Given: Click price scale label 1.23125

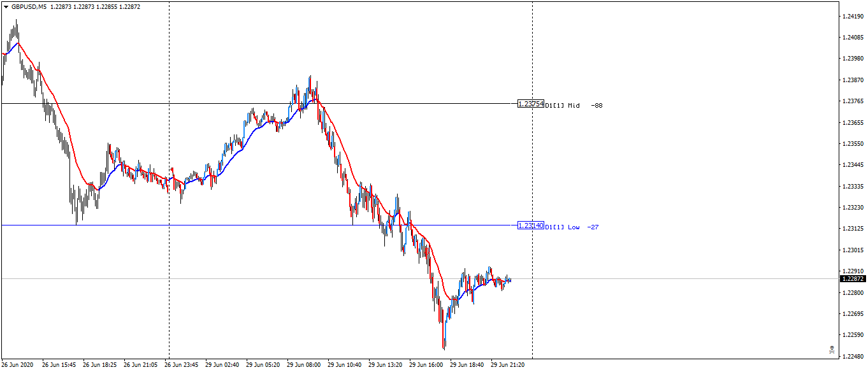Looking at the screenshot, I should (853, 228).
